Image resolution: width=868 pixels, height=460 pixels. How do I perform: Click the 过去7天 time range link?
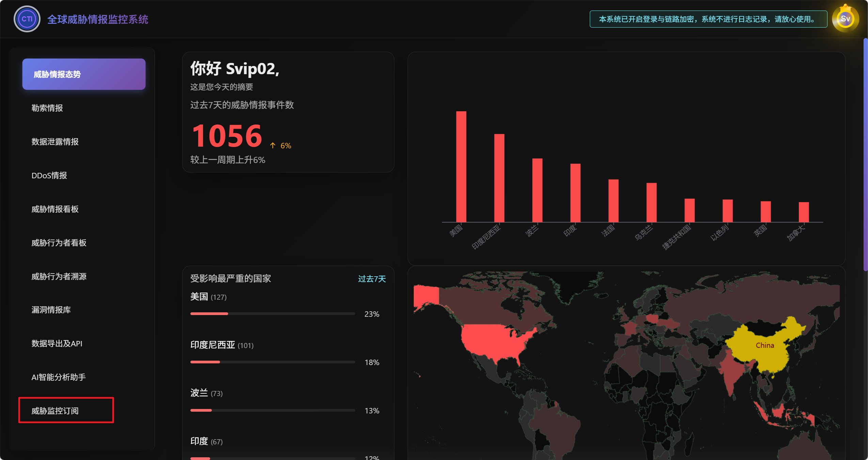372,279
